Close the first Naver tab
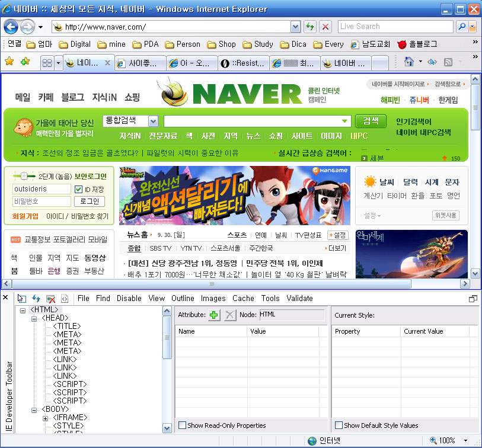This screenshot has height=448, width=482. tap(107, 63)
